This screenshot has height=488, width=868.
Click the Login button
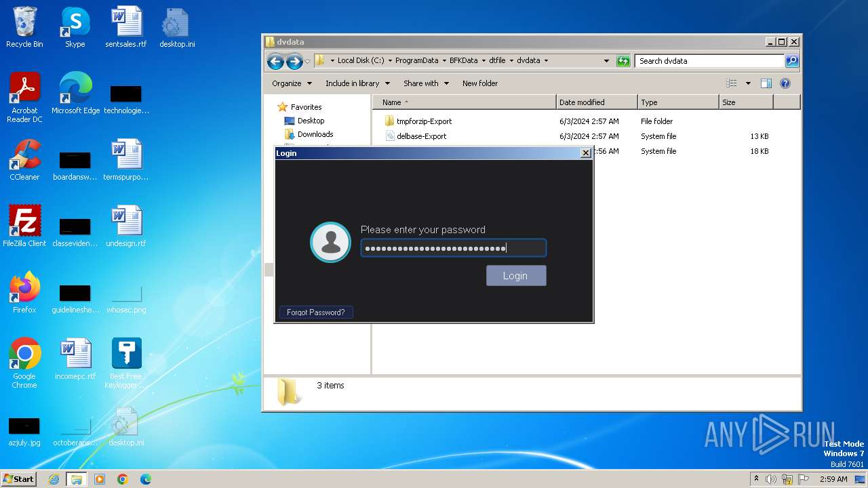coord(515,275)
